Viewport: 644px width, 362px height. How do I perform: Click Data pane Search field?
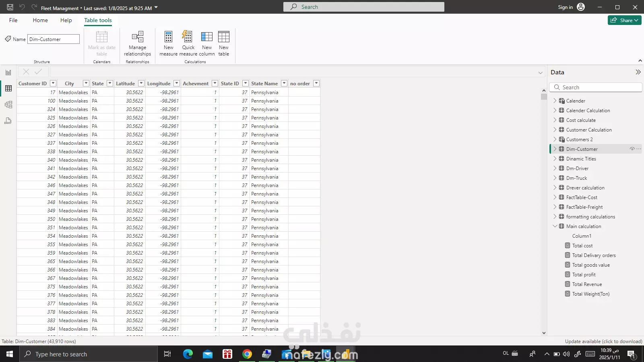click(x=596, y=87)
